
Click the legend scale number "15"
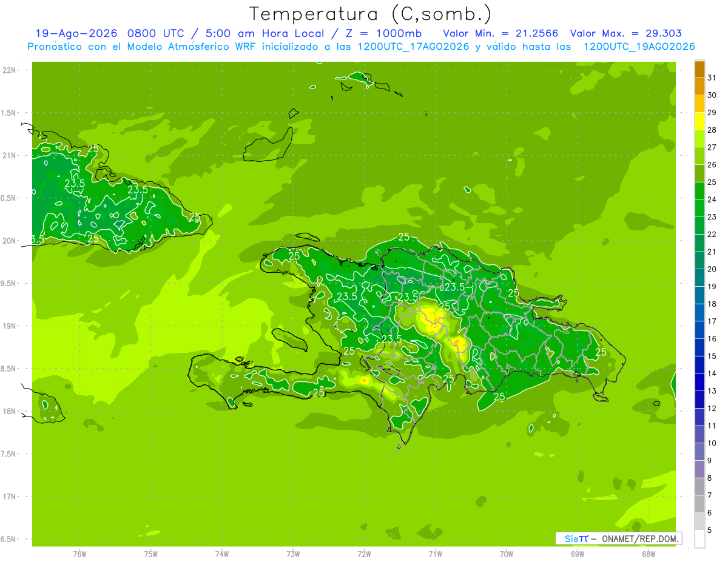712,356
